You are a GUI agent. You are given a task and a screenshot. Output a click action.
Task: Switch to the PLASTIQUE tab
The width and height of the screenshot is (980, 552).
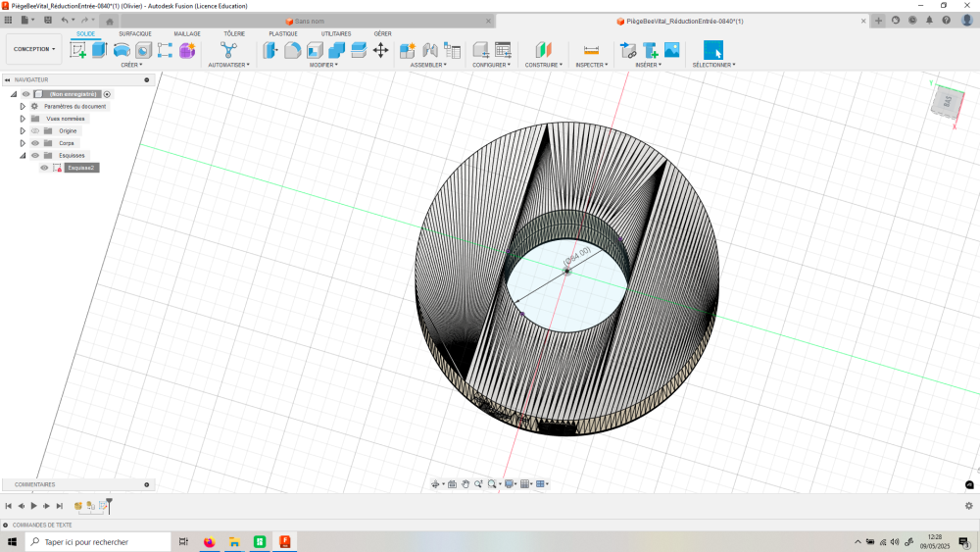click(x=283, y=33)
